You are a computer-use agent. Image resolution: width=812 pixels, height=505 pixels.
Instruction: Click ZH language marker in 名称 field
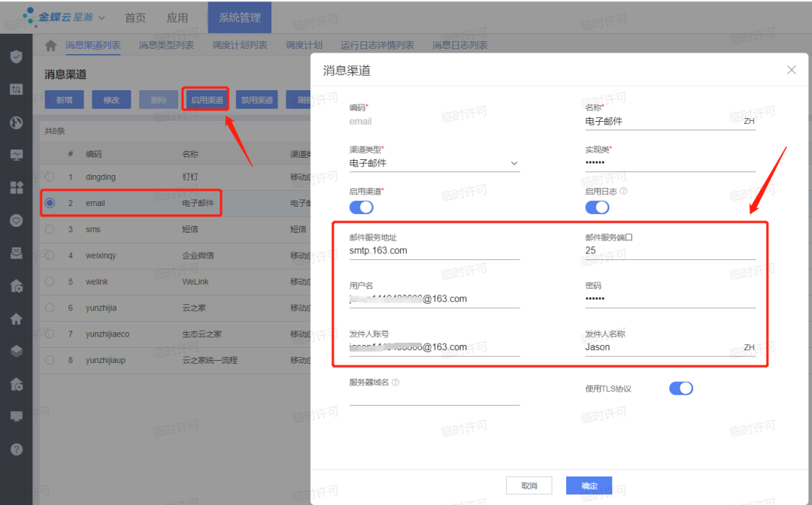coord(749,121)
